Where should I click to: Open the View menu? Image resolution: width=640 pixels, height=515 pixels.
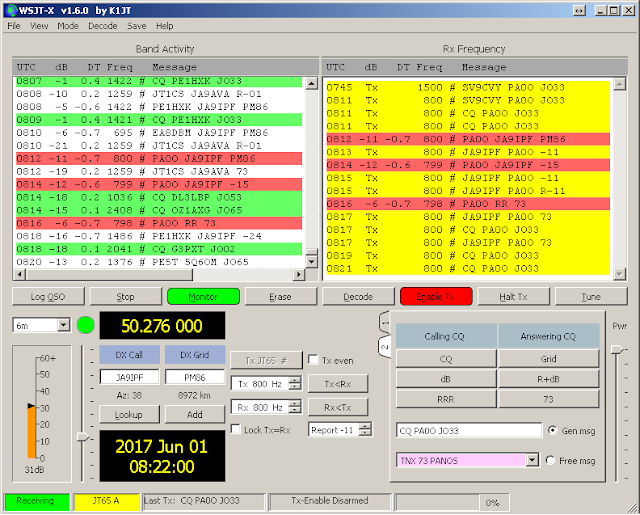pos(39,26)
